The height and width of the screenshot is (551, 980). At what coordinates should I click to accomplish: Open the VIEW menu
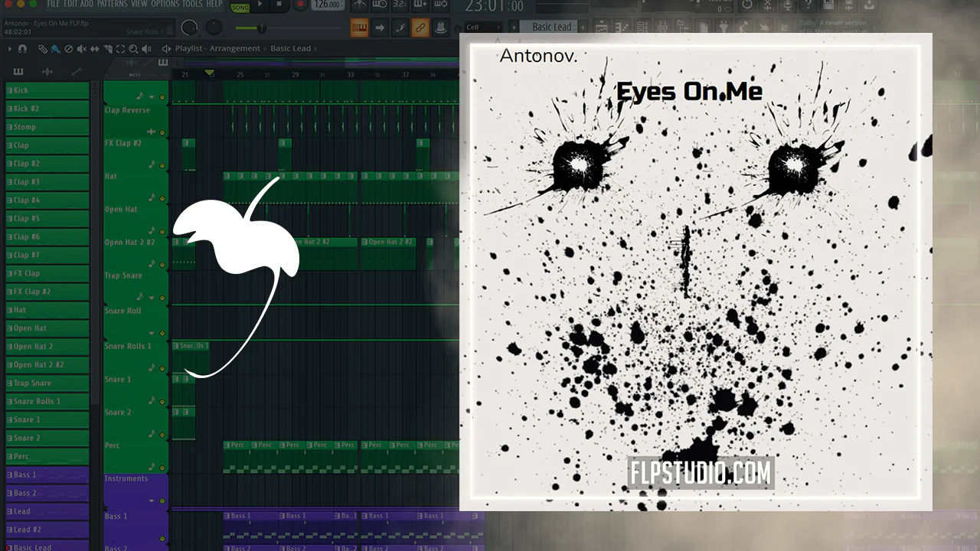click(x=139, y=5)
